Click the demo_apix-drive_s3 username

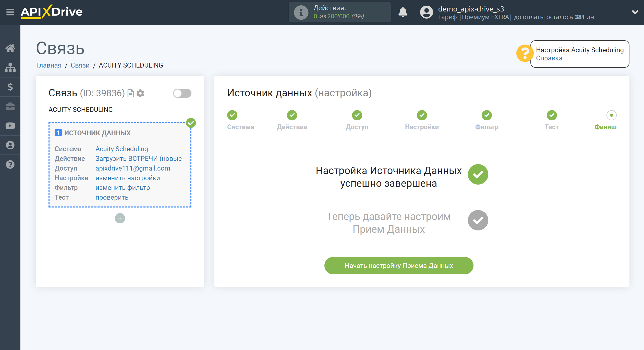point(471,9)
